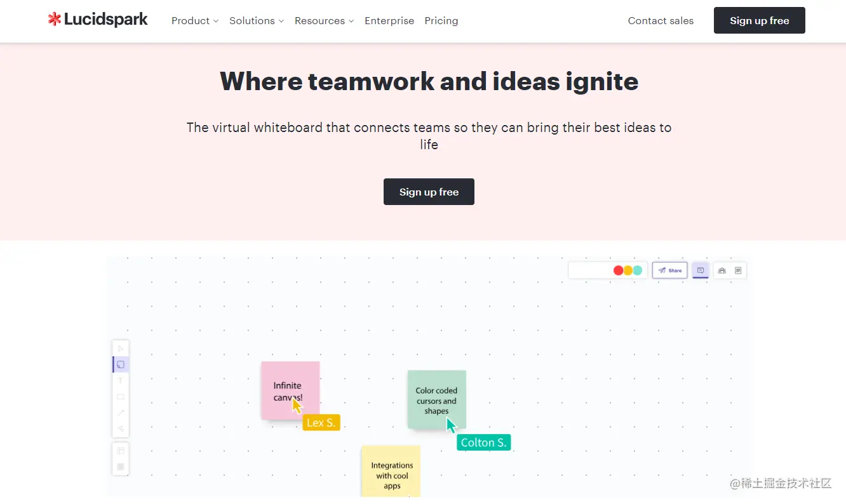Select the rectangle shape tool
Image resolution: width=846 pixels, height=504 pixels.
tap(121, 397)
